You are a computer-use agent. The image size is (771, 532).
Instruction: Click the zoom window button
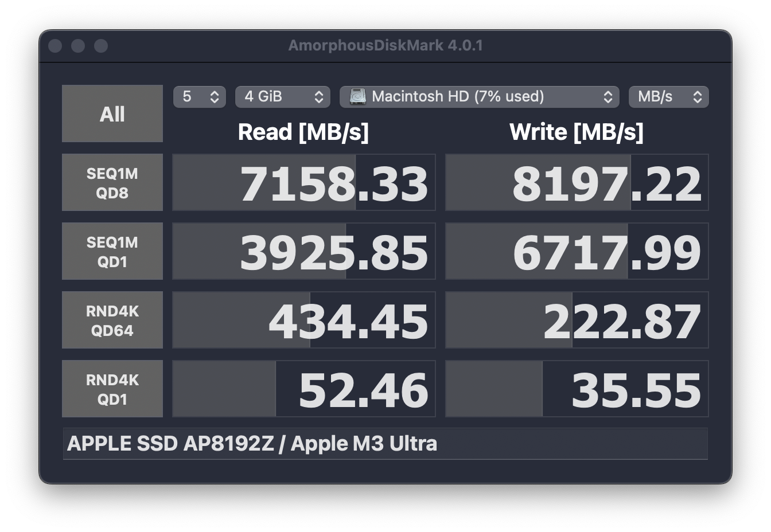[101, 46]
